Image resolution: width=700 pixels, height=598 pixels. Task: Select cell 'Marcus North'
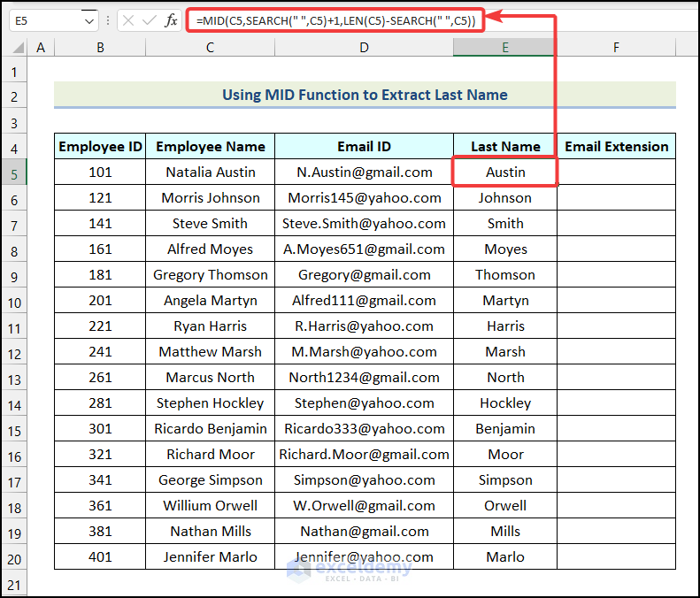[210, 377]
